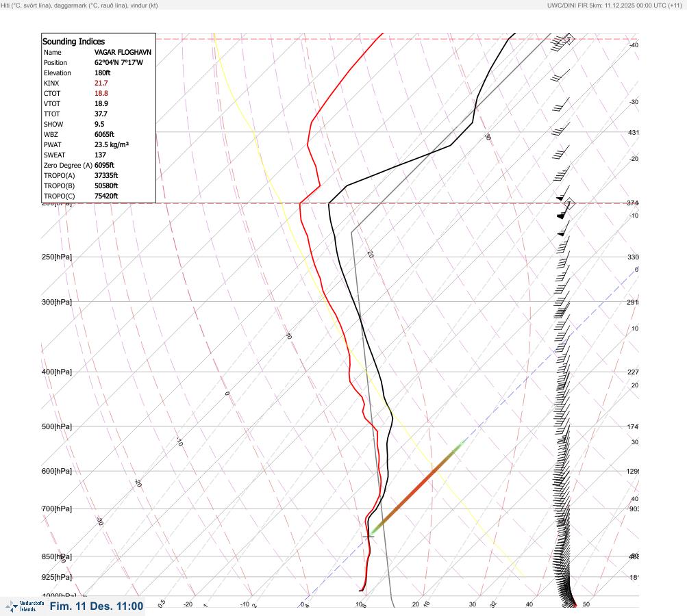Viewport: 687px width, 616px height.
Task: Click the 'KINX' row label
Action: point(51,84)
